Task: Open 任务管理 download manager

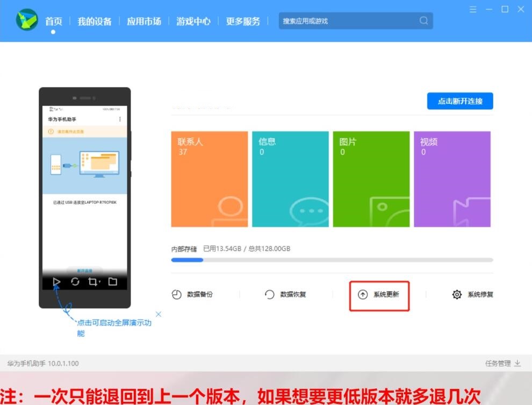Action: (x=502, y=363)
